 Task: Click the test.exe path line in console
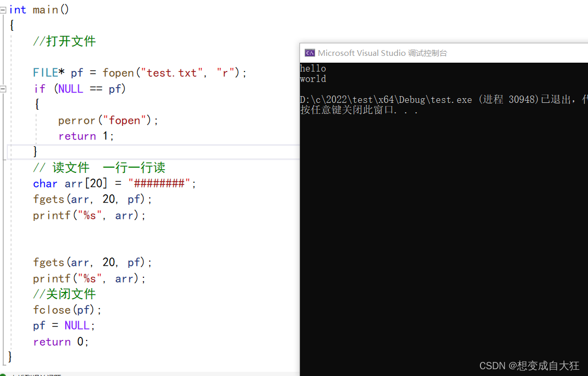(443, 100)
